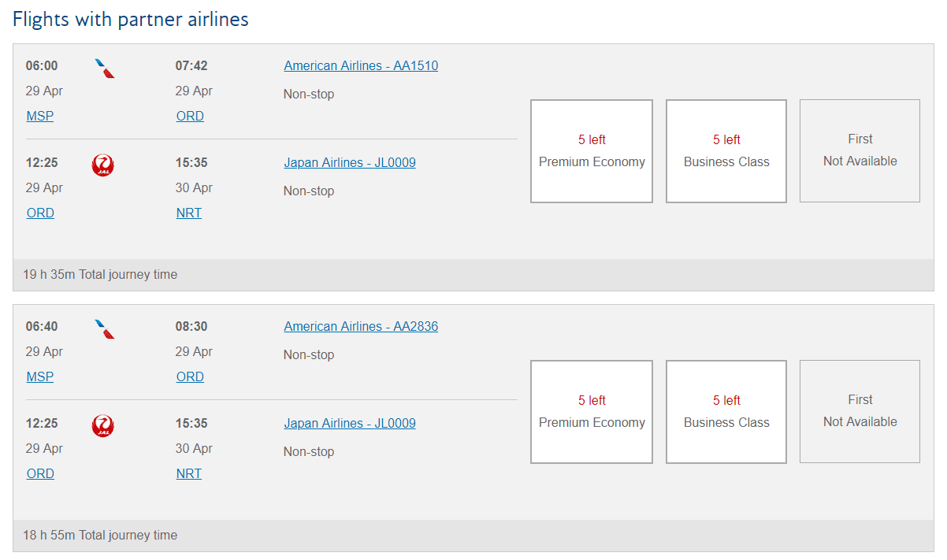Click the unavailable First class card on first itinerary

click(860, 151)
